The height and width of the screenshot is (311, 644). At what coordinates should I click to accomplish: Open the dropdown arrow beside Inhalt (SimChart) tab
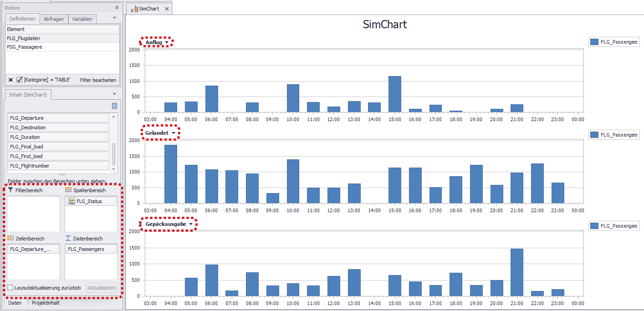[x=114, y=94]
